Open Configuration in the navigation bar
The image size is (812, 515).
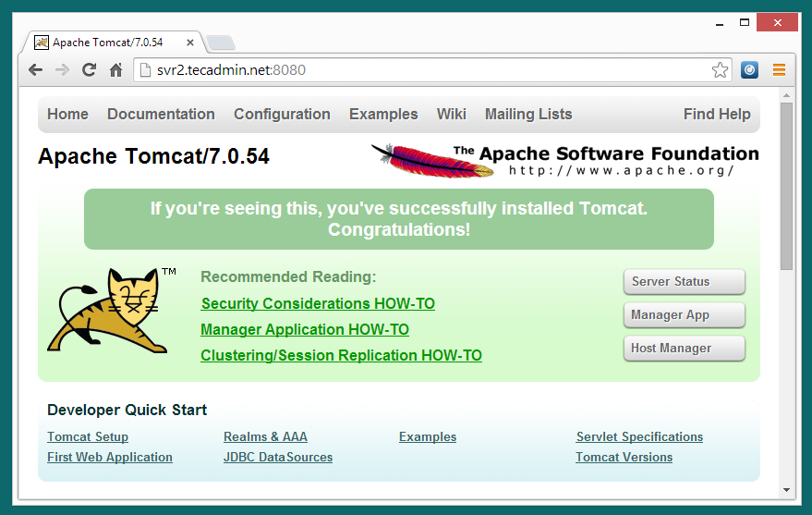tap(283, 114)
